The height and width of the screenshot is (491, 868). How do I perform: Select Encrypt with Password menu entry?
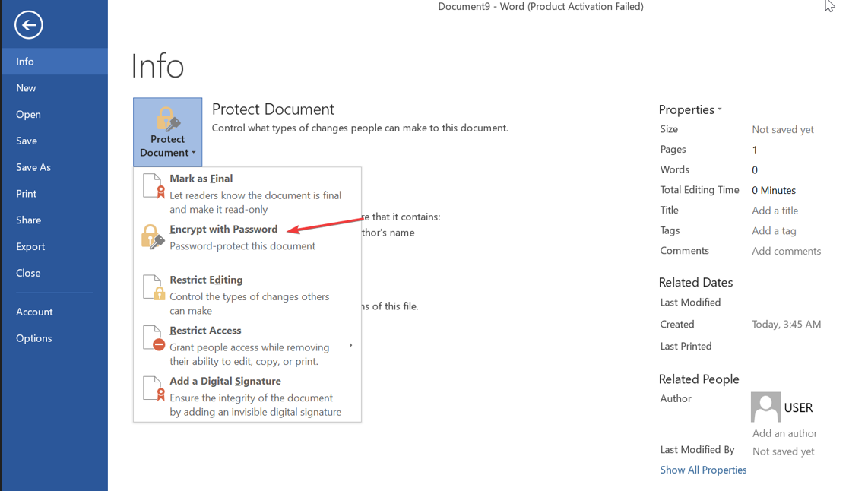click(x=223, y=230)
